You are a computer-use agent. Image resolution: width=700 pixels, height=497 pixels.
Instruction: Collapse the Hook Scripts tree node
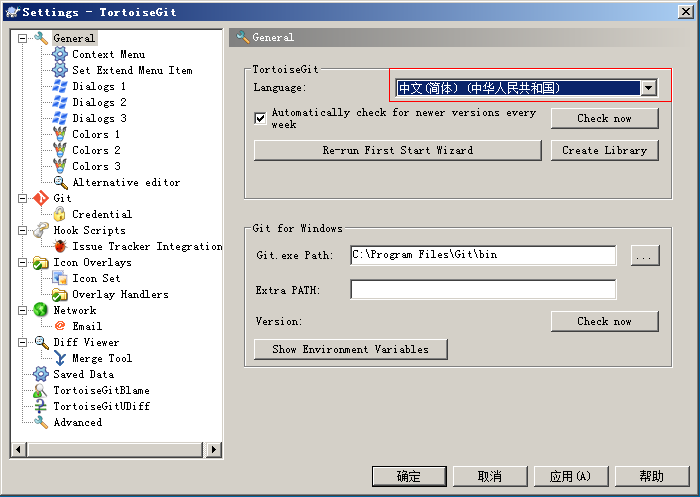coord(22,230)
